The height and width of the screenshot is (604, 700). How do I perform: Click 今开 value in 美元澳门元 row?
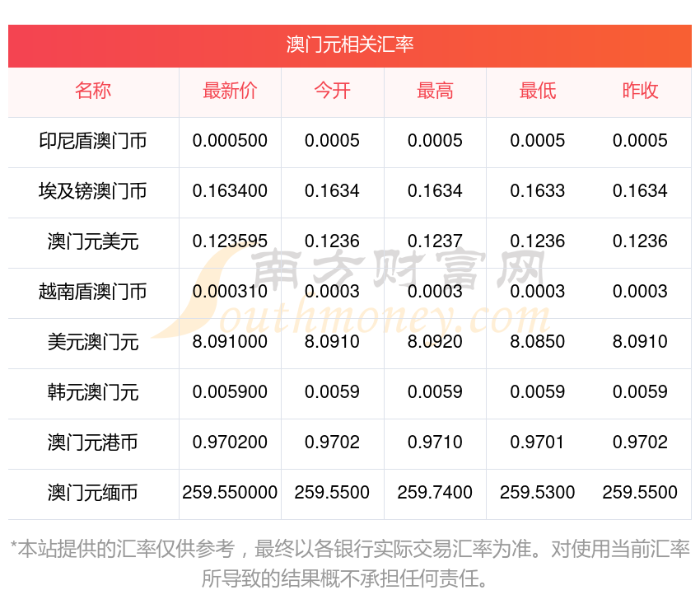click(332, 342)
